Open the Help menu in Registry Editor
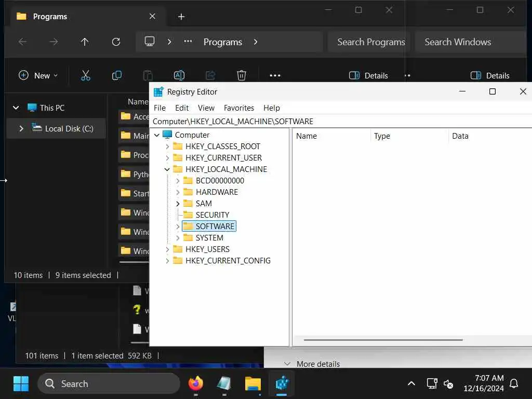 (271, 108)
